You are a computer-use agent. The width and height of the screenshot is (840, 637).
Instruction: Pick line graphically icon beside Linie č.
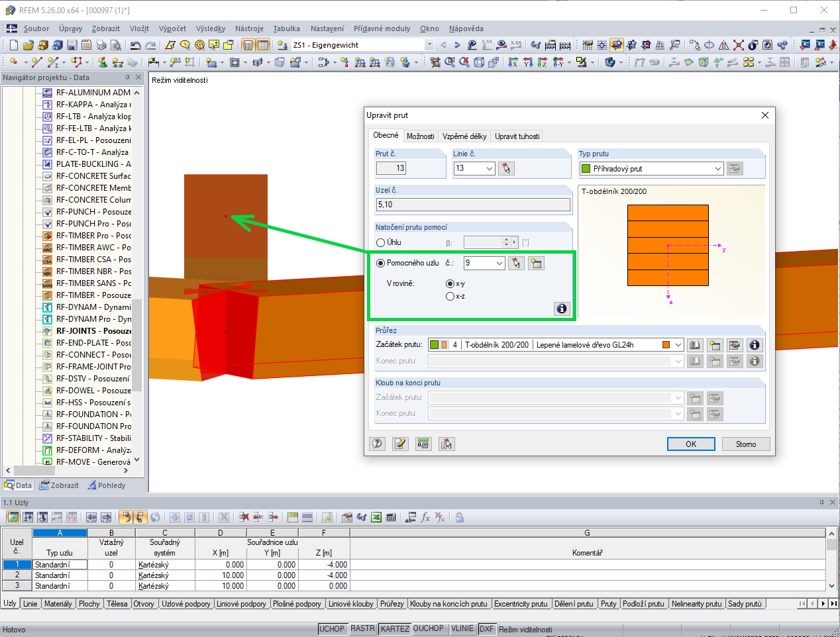click(506, 168)
